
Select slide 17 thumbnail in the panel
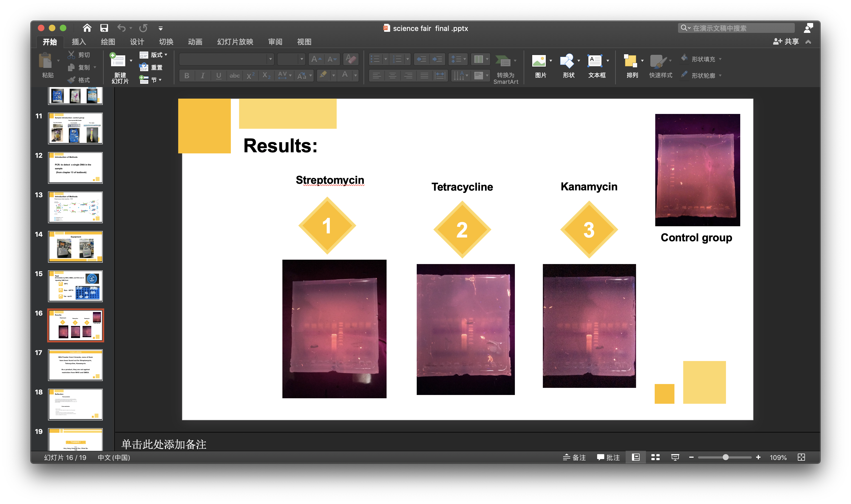coord(75,365)
